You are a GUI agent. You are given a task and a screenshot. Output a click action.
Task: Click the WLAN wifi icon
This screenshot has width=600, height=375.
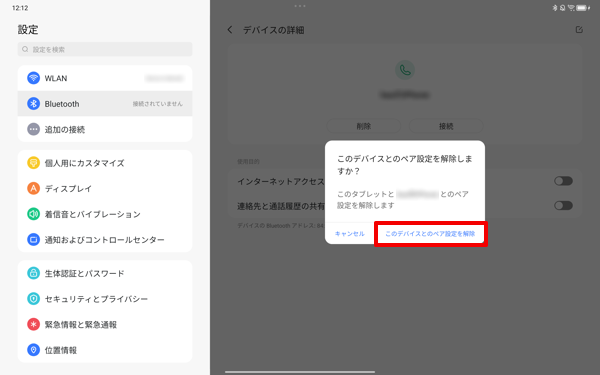click(x=33, y=78)
